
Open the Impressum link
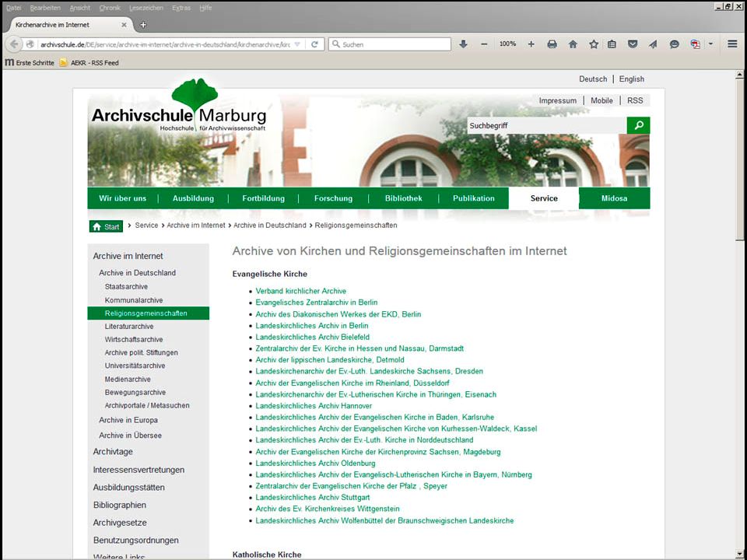(558, 100)
